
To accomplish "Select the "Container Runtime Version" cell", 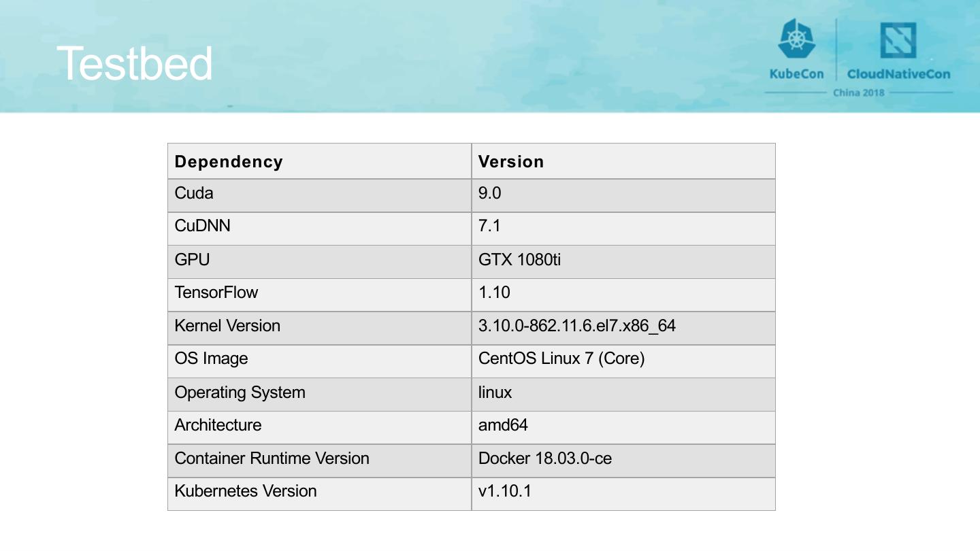I will pyautogui.click(x=272, y=458).
